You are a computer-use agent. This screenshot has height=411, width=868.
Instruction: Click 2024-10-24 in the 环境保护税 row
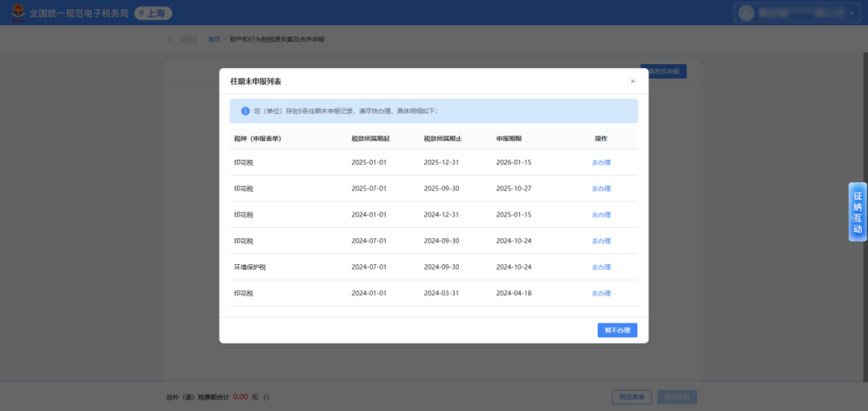coord(514,267)
